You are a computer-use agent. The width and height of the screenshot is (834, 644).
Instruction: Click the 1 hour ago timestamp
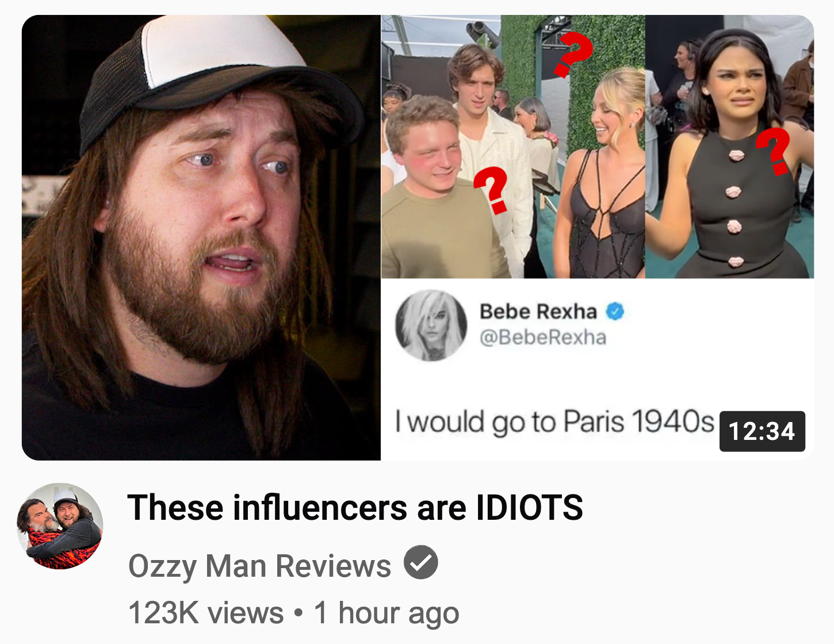(x=387, y=613)
